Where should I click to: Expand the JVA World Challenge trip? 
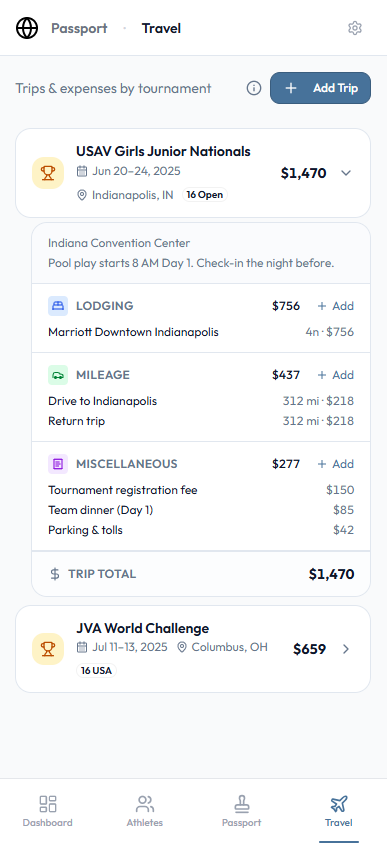pyautogui.click(x=346, y=649)
